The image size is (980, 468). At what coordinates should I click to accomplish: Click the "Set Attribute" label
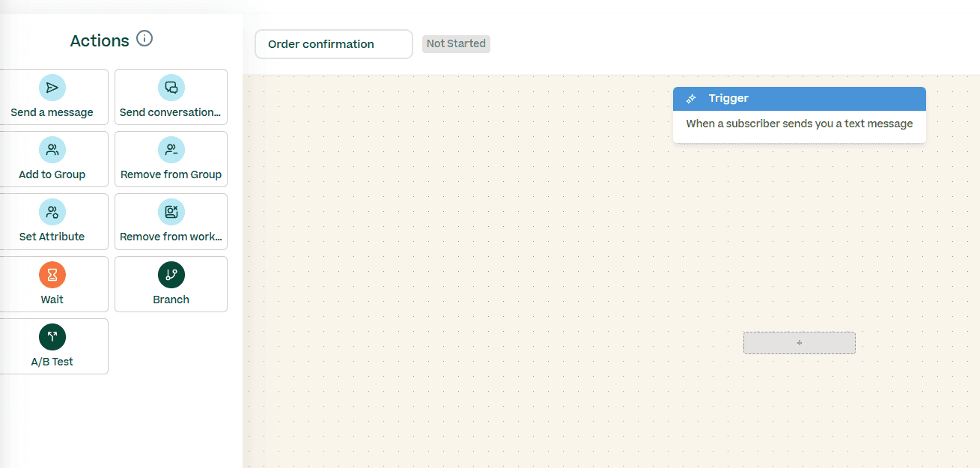[52, 237]
